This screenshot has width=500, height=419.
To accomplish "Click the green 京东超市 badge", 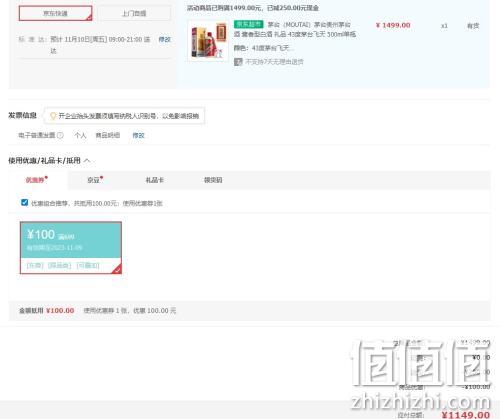I will click(249, 24).
